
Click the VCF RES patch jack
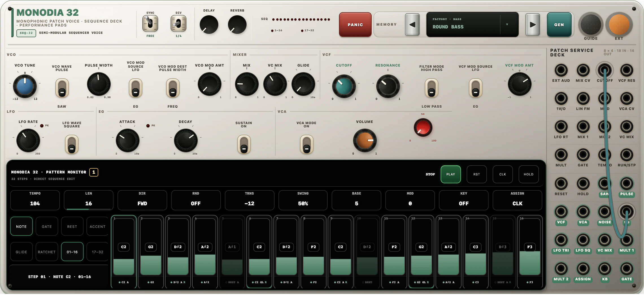point(626,70)
